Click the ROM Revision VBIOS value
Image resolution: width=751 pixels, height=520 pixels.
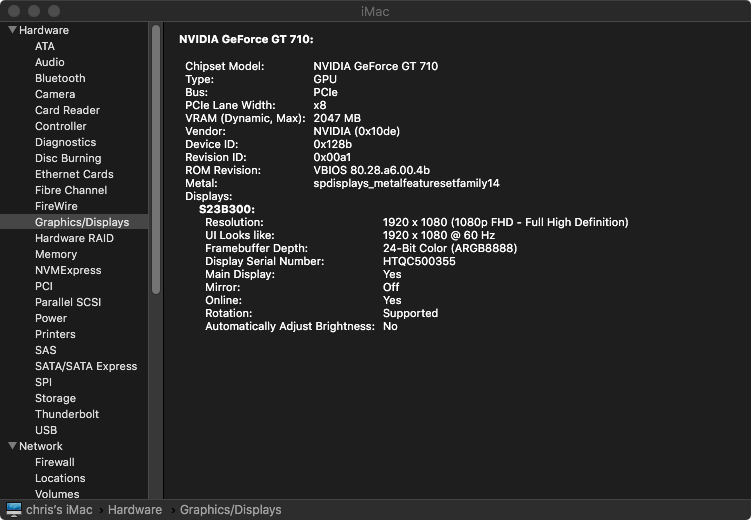tap(371, 170)
